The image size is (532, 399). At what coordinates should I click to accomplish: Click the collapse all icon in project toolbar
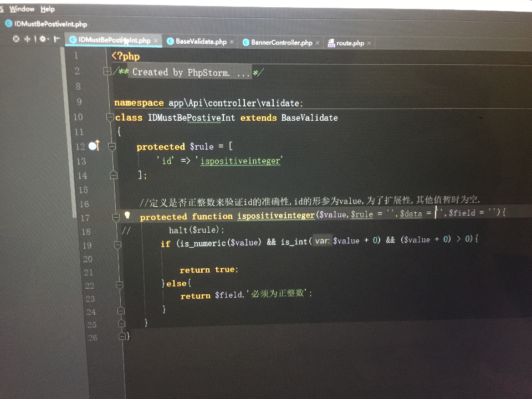[x=28, y=39]
